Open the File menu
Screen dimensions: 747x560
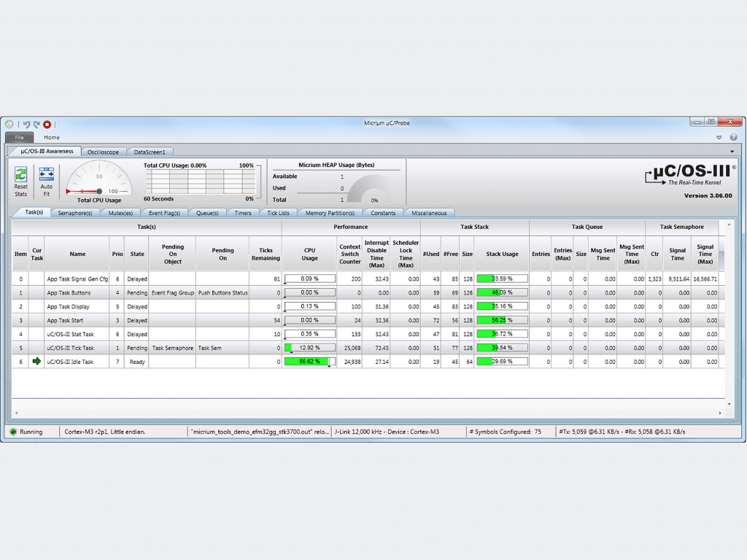click(19, 137)
